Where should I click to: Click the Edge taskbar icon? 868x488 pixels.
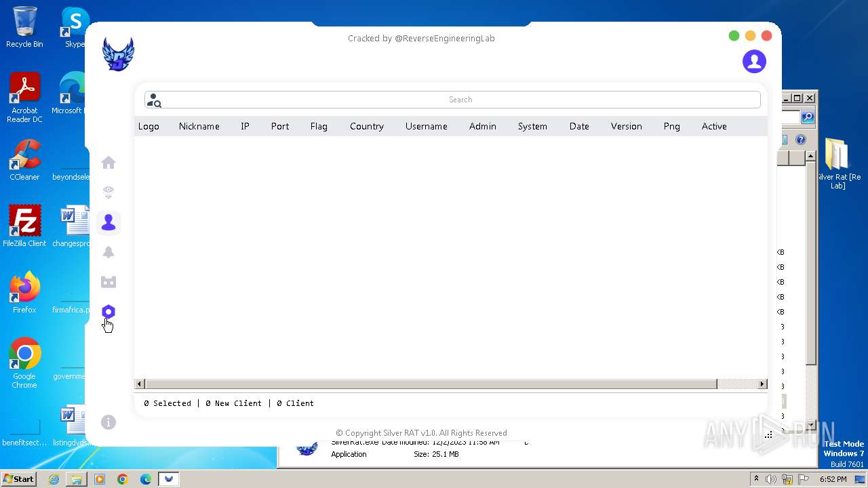[x=146, y=479]
